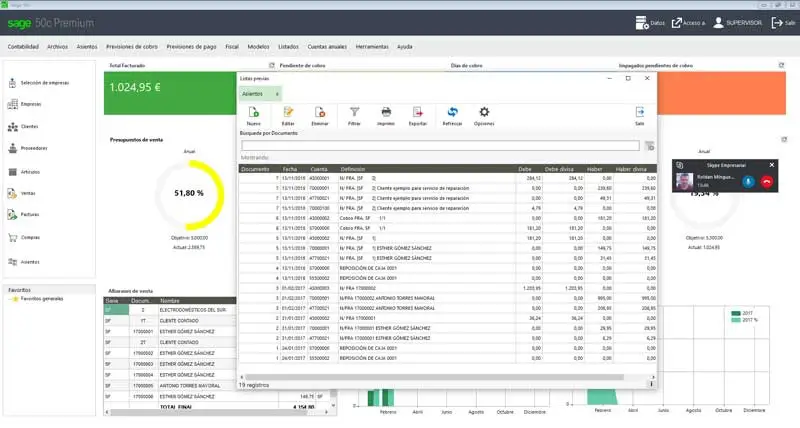Open the Herramientas menu

[372, 46]
